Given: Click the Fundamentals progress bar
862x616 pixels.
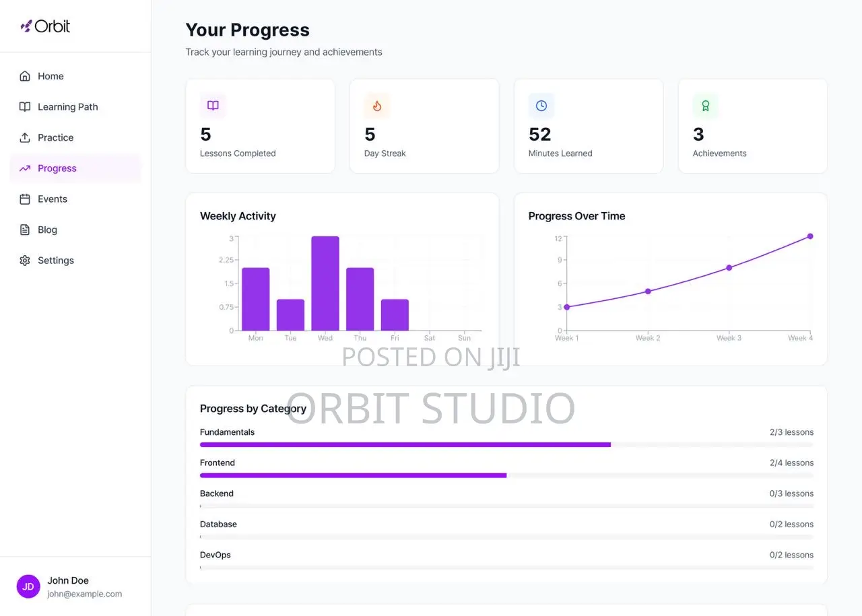Looking at the screenshot, I should (x=506, y=444).
